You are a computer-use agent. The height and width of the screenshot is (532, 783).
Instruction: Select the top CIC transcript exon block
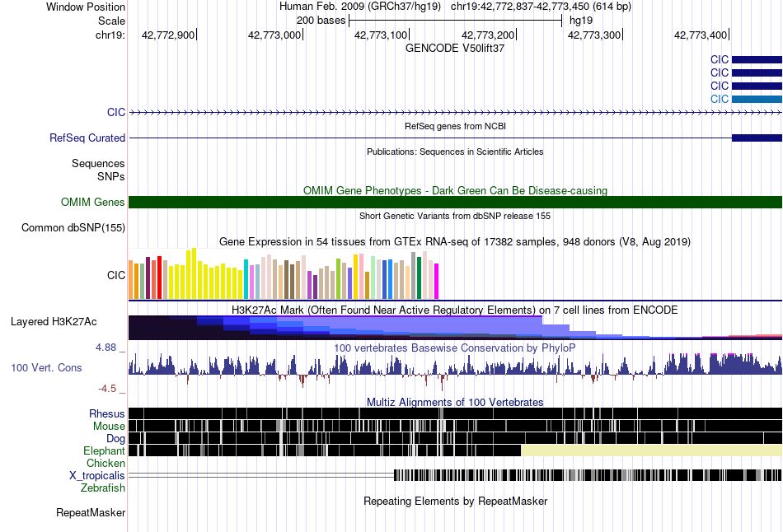click(x=757, y=60)
